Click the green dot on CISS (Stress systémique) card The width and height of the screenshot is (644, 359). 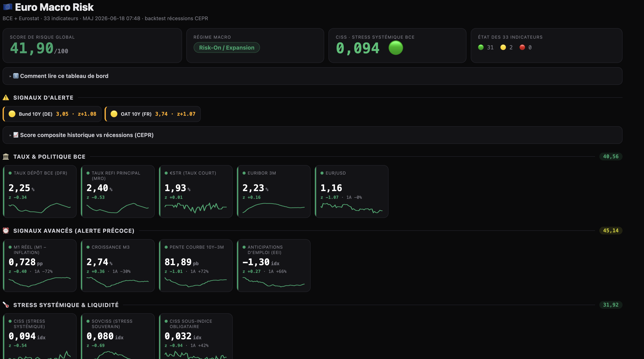[10, 321]
